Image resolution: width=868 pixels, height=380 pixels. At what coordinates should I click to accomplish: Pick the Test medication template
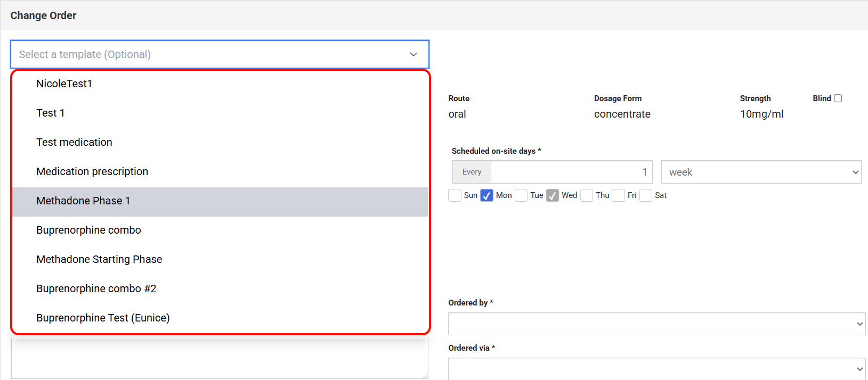coord(74,142)
